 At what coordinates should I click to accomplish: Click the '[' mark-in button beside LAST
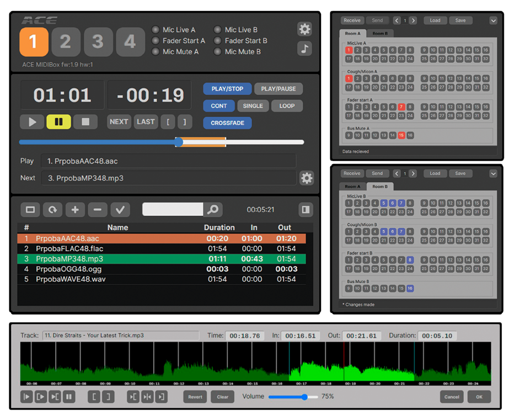point(168,122)
